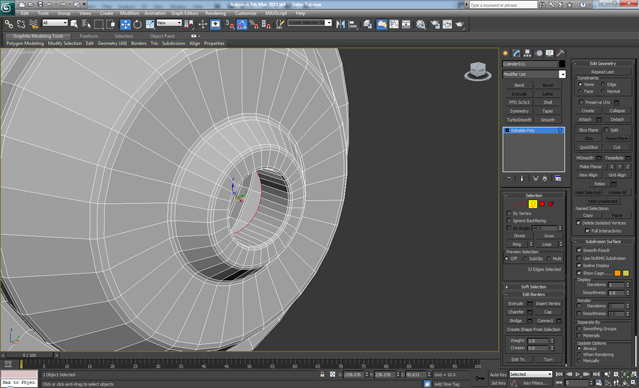Collapse the Edit Geometry rollout
Screen dimensions: 639x388
[x=603, y=64]
